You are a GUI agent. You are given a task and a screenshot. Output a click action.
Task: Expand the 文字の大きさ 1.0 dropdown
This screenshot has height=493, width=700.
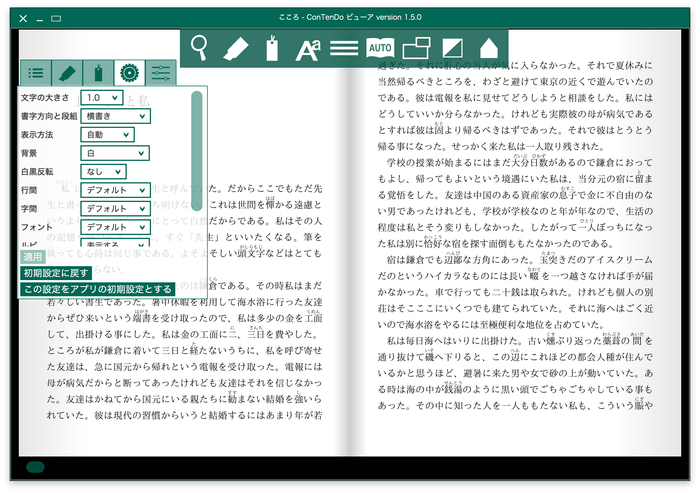pos(103,98)
